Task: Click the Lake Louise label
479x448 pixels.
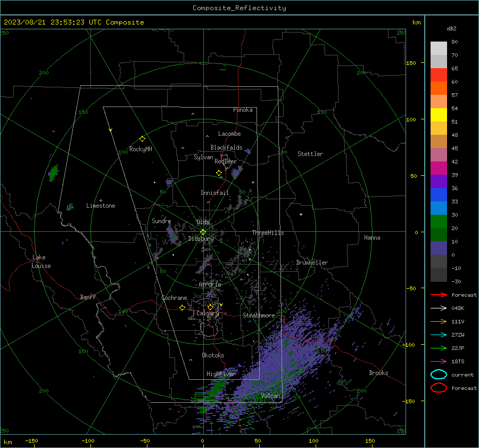Action: pyautogui.click(x=41, y=262)
